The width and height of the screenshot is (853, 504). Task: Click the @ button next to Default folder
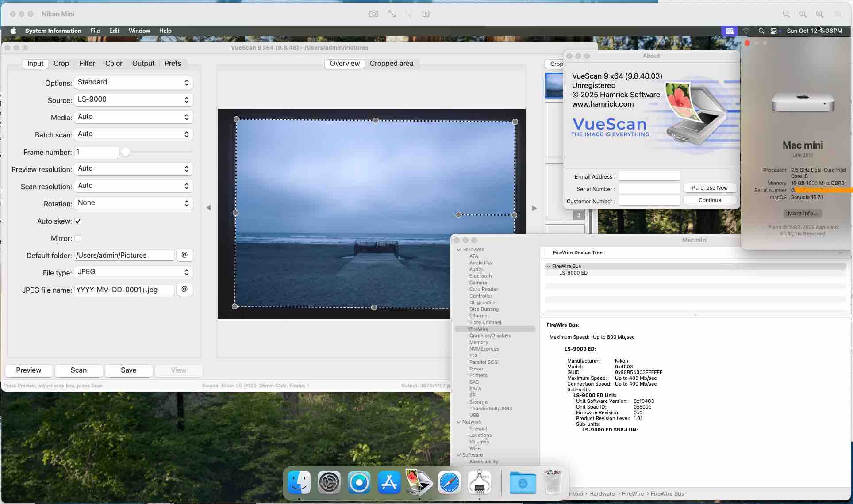(x=184, y=255)
